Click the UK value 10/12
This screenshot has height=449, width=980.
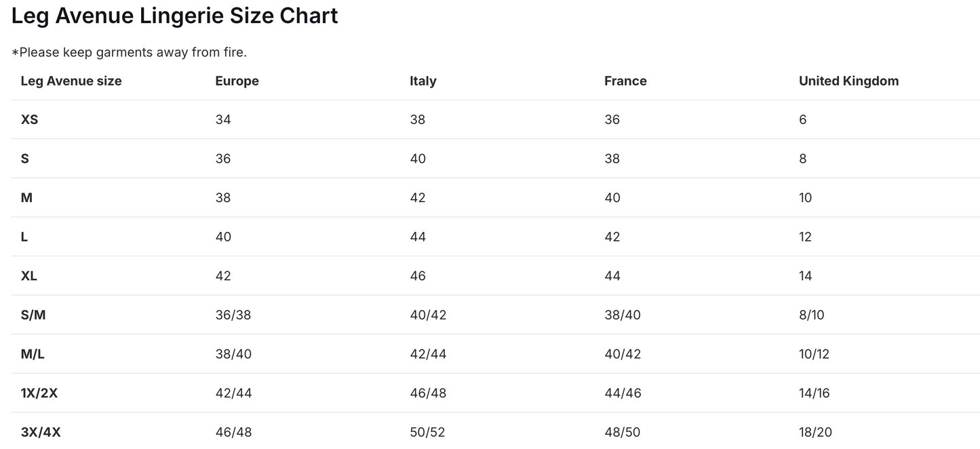point(814,354)
